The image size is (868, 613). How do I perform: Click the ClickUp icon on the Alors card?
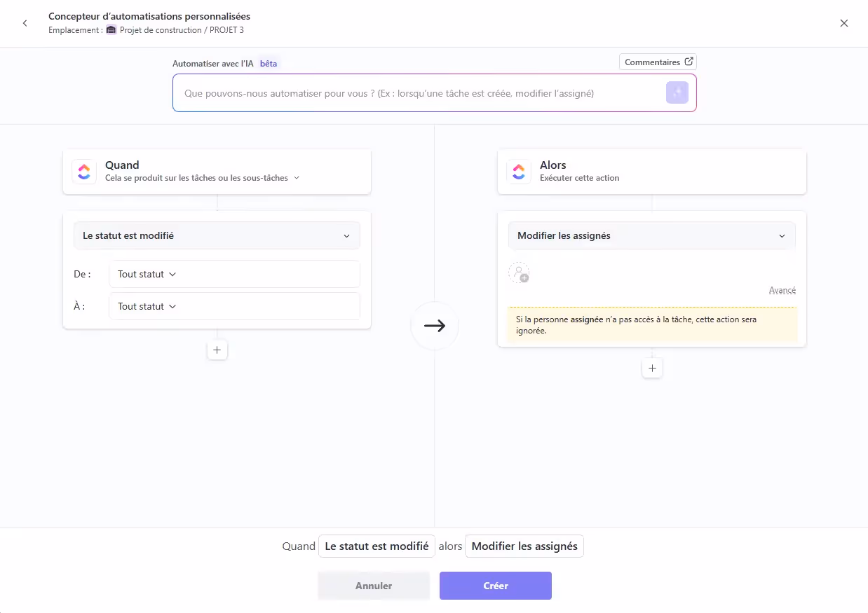[518, 171]
